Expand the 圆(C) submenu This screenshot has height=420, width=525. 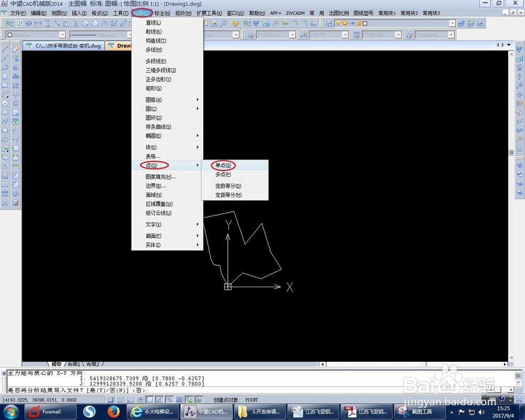click(x=167, y=109)
